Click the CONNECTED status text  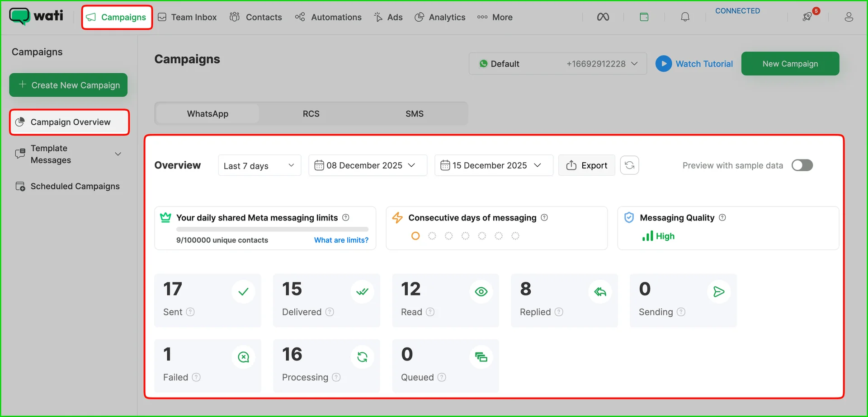coord(737,11)
